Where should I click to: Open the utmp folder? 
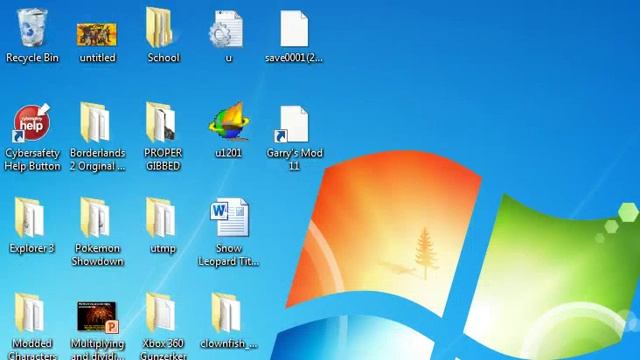161,218
